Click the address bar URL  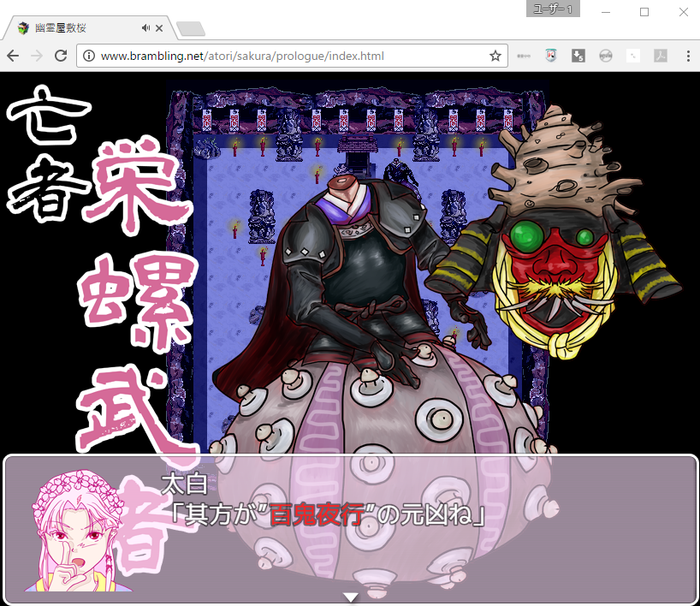[x=242, y=56]
